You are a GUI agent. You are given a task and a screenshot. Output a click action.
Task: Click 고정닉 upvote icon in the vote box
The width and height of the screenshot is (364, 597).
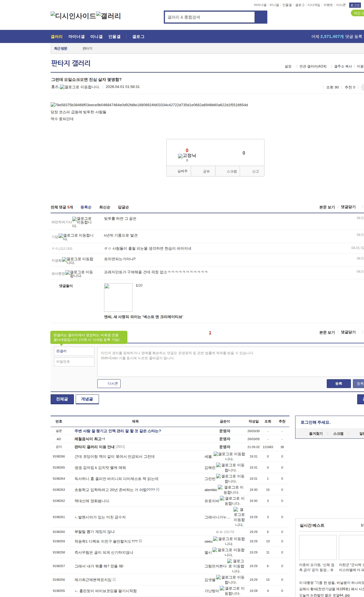180,156
